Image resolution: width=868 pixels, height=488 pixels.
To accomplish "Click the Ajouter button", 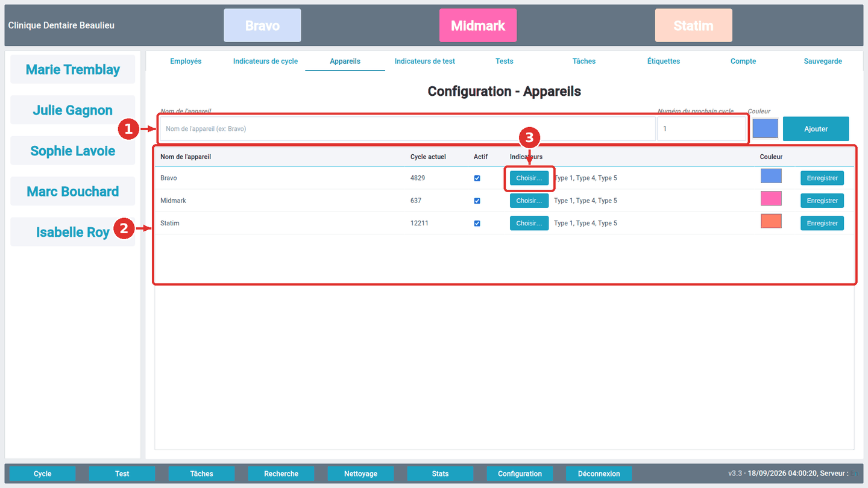I will coord(816,129).
